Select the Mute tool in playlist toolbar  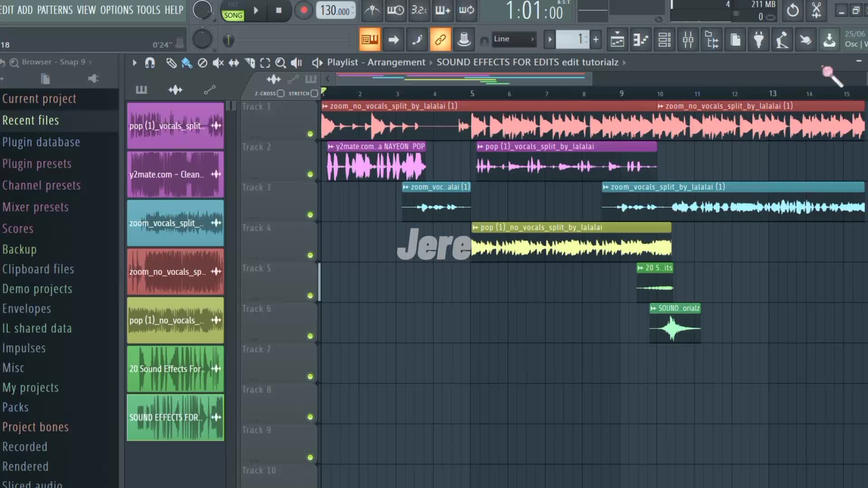tap(218, 63)
